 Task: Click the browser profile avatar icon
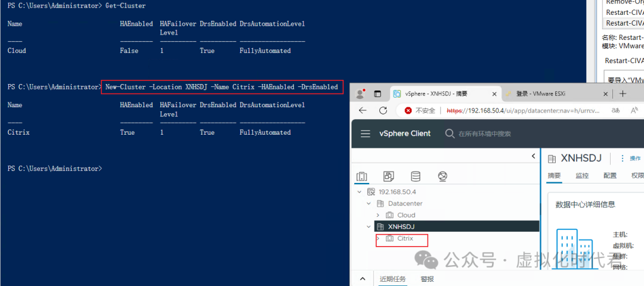(x=361, y=94)
